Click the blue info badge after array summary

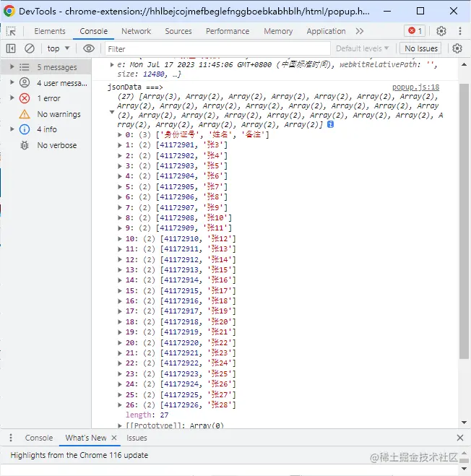coord(330,124)
